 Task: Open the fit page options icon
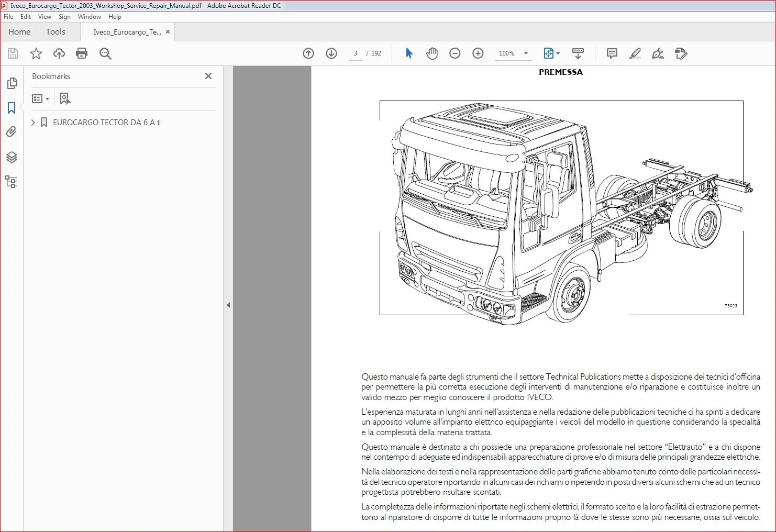pos(551,53)
